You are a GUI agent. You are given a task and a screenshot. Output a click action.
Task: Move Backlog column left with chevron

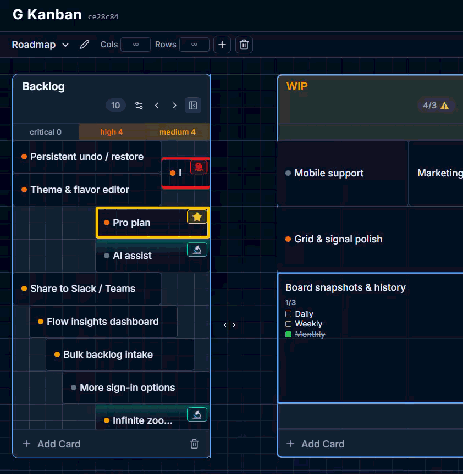pos(157,106)
